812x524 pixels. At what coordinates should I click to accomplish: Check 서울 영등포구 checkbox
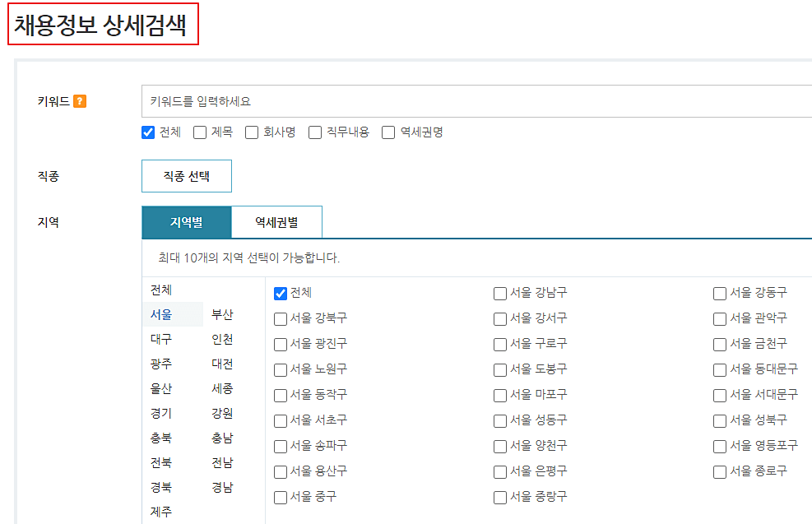tap(719, 447)
